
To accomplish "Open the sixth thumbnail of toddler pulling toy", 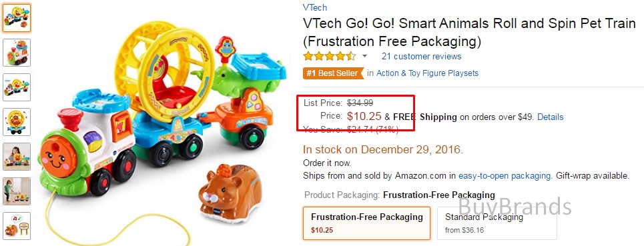I will pos(17,191).
